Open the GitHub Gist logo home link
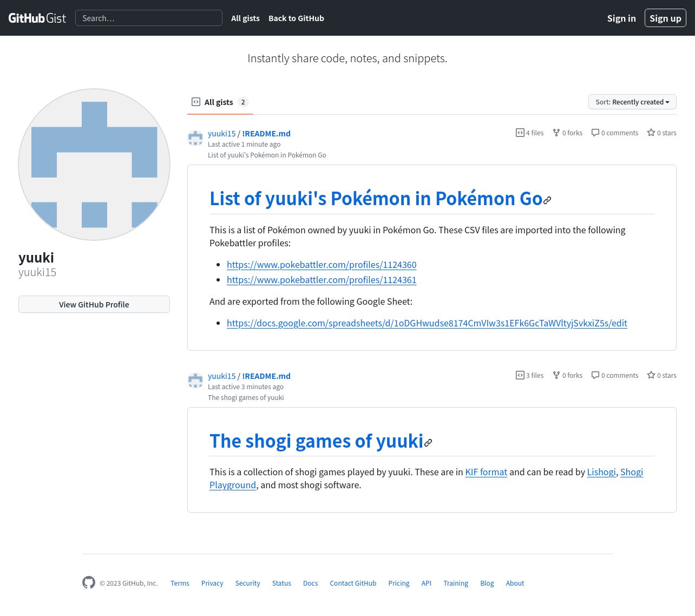The height and width of the screenshot is (616, 695). coord(37,18)
